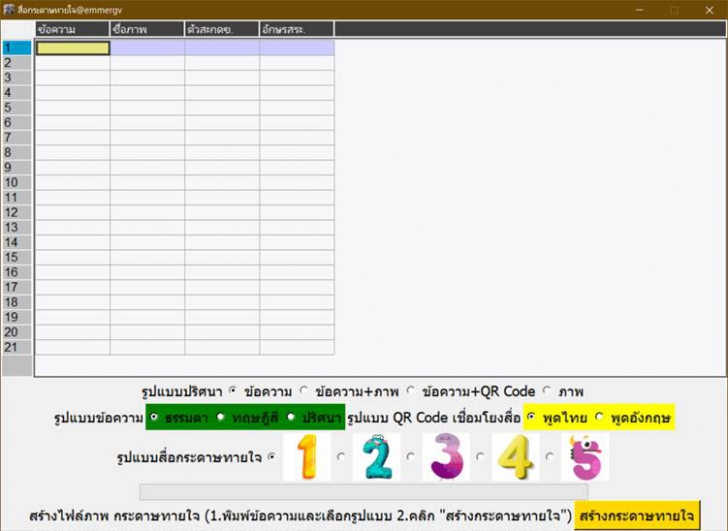Click the ชื่อภาพ cell in row 7

coord(148,138)
